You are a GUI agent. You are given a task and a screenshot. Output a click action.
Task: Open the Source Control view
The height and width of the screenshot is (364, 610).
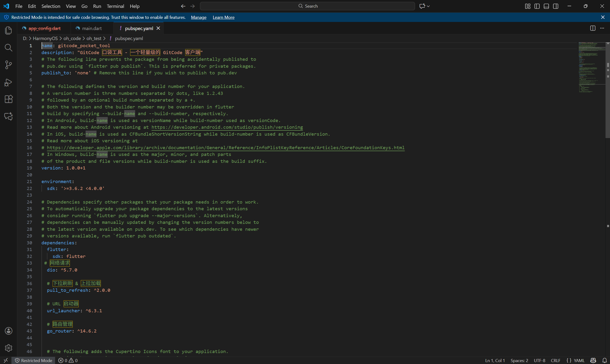point(8,65)
